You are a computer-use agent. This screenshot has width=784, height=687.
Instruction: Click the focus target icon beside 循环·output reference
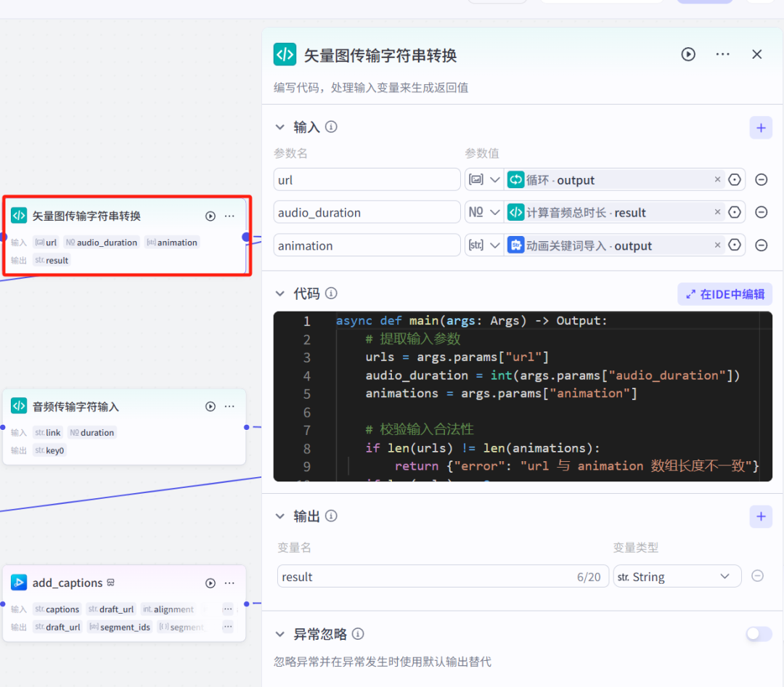[734, 179]
